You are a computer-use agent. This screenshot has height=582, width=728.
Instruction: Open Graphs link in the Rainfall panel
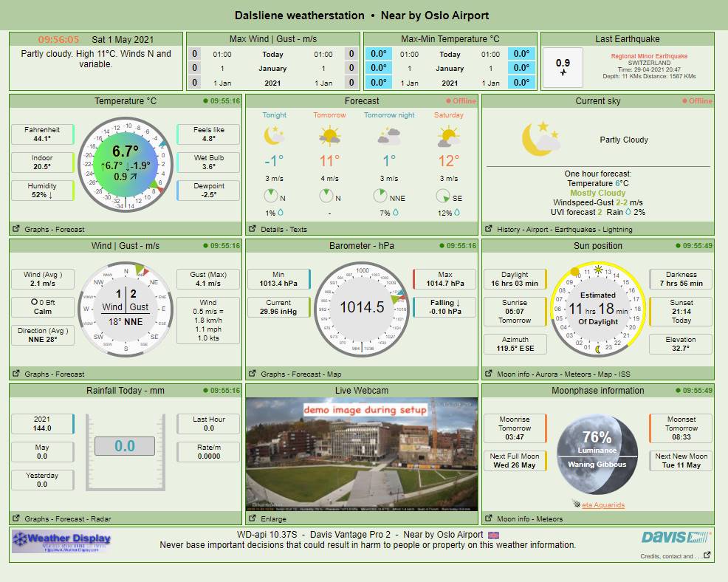[37, 519]
